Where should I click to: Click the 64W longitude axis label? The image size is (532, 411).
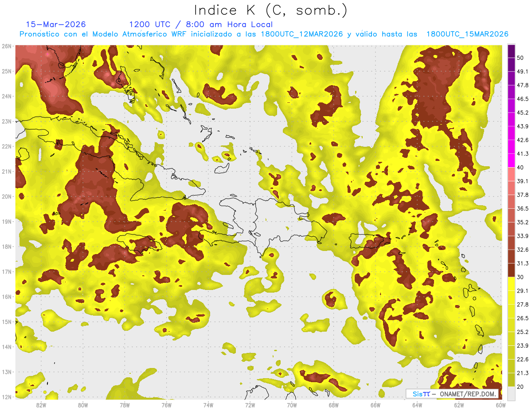[417, 405]
